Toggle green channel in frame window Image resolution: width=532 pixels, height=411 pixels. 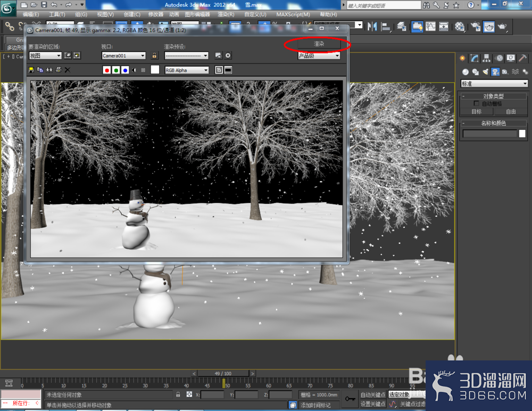pos(116,70)
